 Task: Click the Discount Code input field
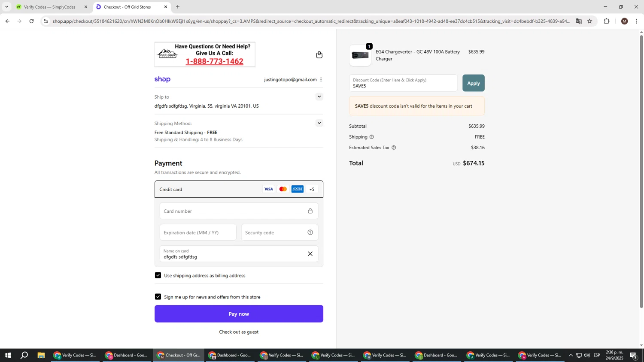[x=403, y=83]
